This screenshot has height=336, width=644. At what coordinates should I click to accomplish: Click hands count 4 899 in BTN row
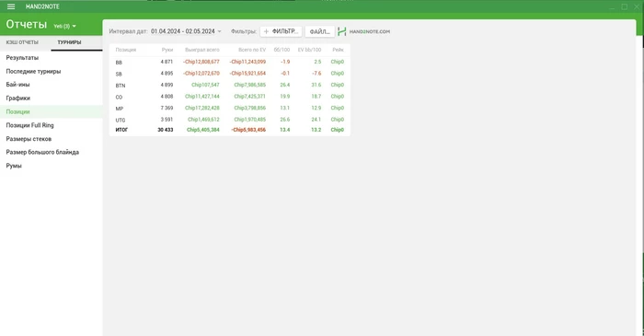click(167, 85)
